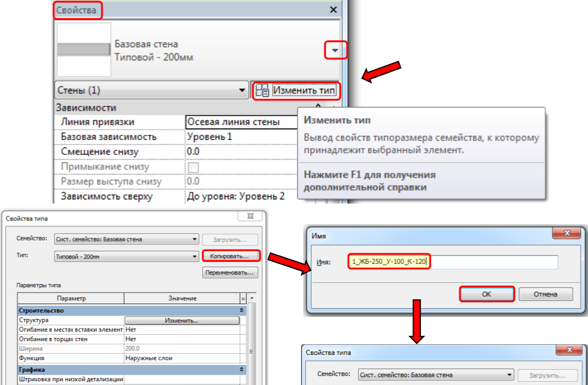The image size is (588, 385).
Task: Click the Функция parameter label
Action: pyautogui.click(x=32, y=358)
